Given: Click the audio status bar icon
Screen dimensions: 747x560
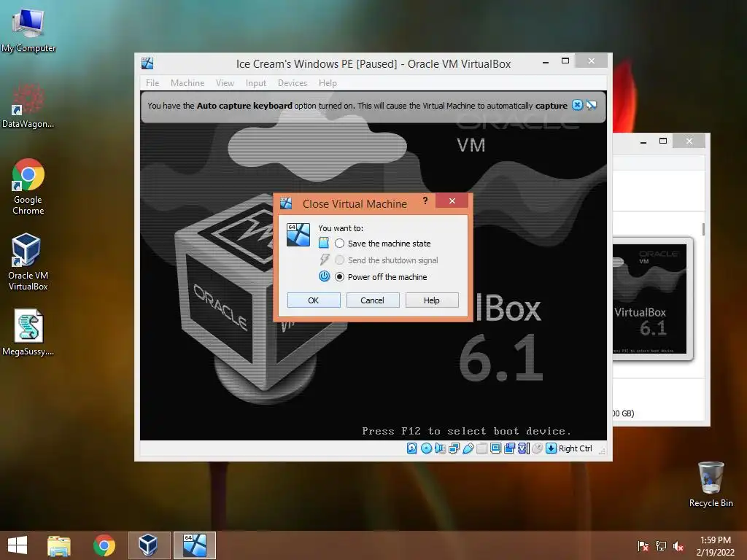Looking at the screenshot, I should coord(440,448).
